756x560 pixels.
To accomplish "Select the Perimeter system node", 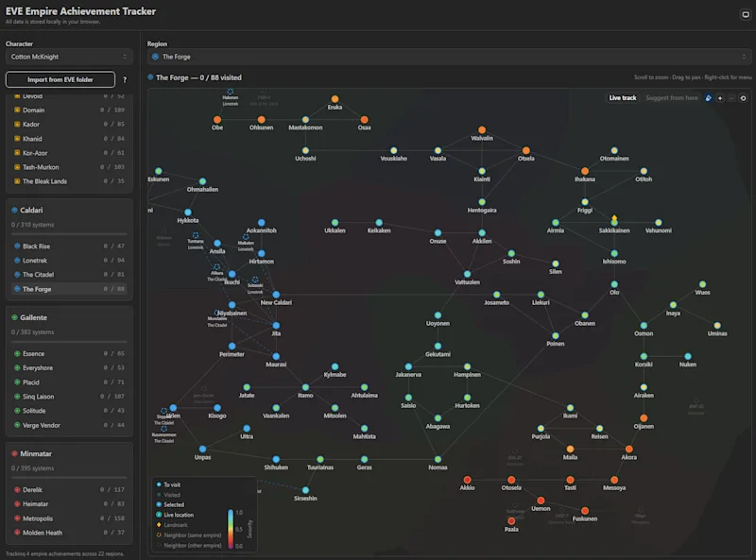I will 232,346.
